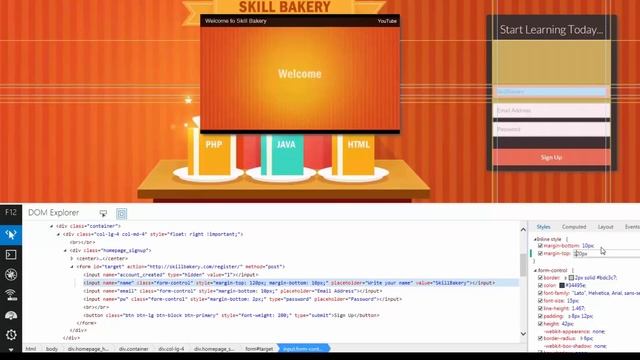Image resolution: width=640 pixels, height=360 pixels.
Task: Open the Network tool icon
Action: tap(11, 295)
